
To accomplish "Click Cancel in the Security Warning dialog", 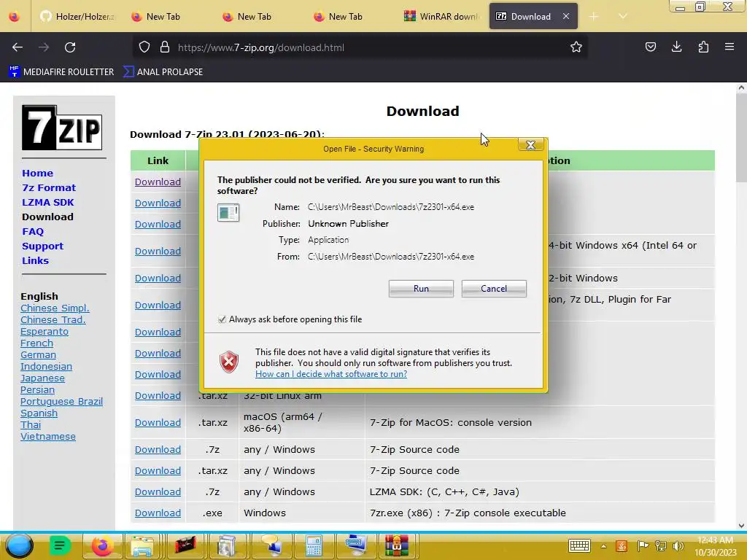I will pos(494,289).
